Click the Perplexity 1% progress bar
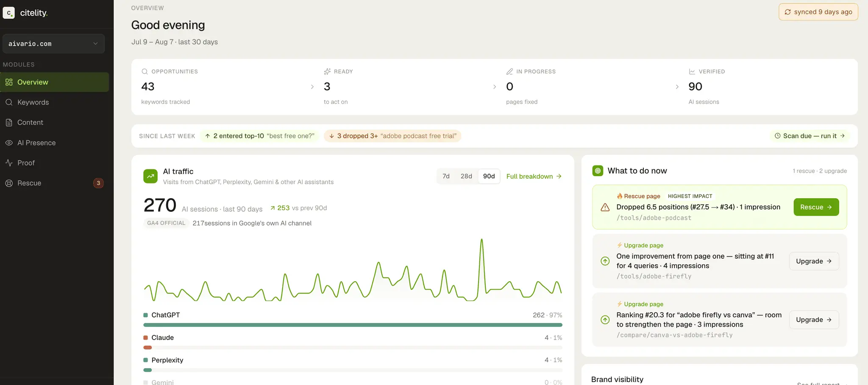Viewport: 868px width, 385px height. [353, 370]
